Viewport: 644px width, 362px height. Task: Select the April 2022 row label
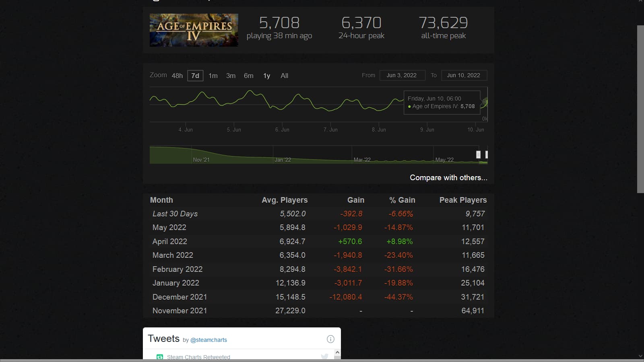pyautogui.click(x=169, y=241)
